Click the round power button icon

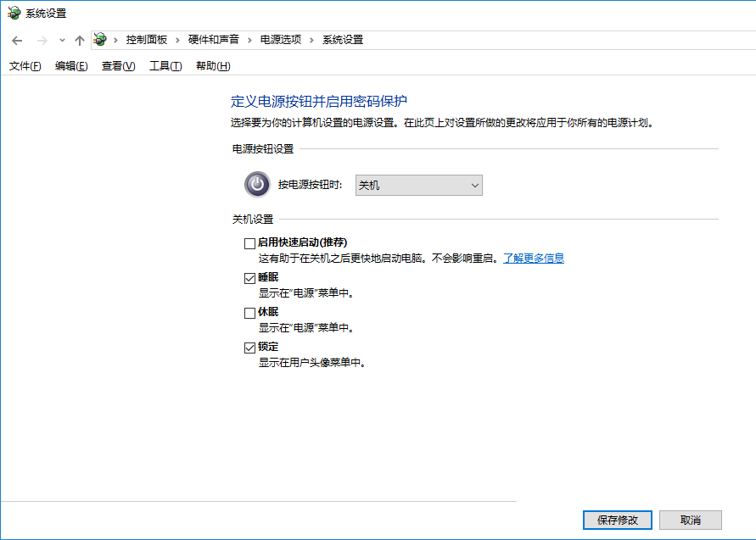[257, 185]
